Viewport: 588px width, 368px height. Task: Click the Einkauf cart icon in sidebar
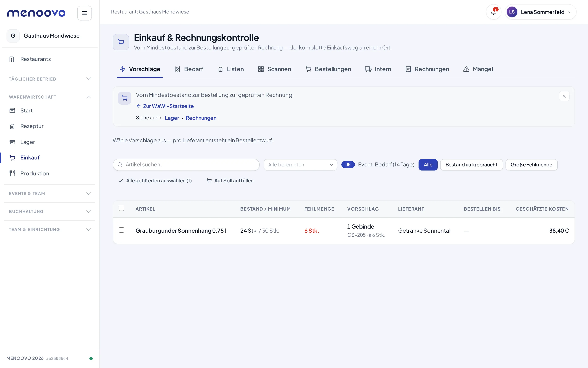(x=12, y=158)
